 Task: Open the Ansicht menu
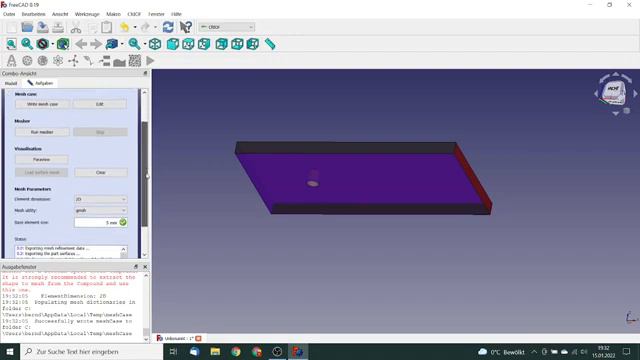pos(60,14)
